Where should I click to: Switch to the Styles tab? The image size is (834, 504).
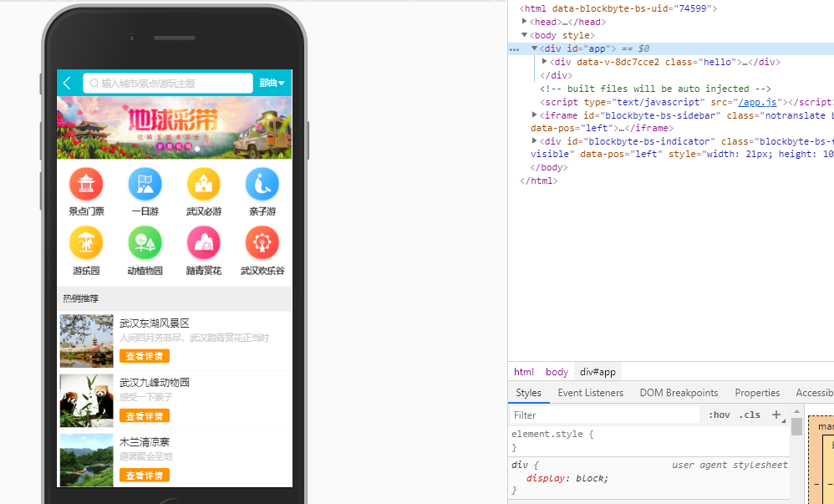click(529, 393)
